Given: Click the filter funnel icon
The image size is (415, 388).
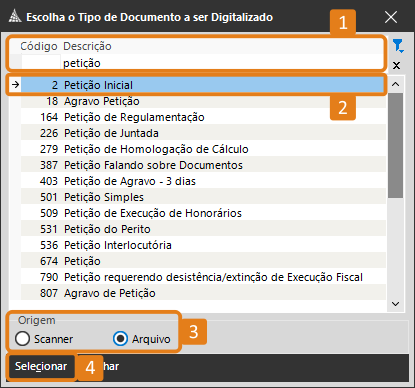Looking at the screenshot, I should [x=398, y=46].
